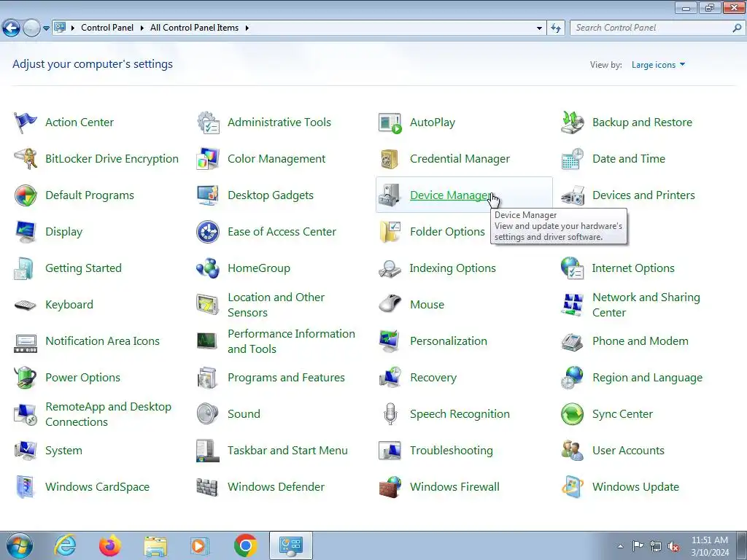Launch Firefox from taskbar
The width and height of the screenshot is (747, 560).
(110, 545)
